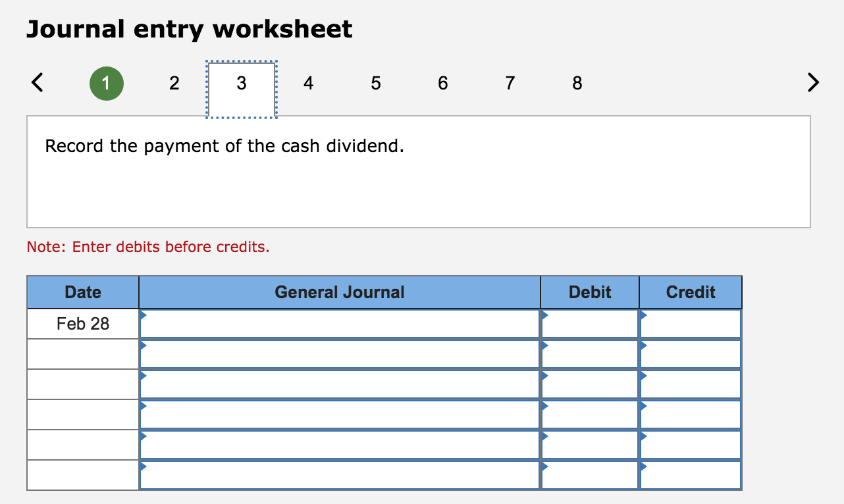Click the left navigation arrow
Viewport: 844px width, 504px height.
click(36, 82)
